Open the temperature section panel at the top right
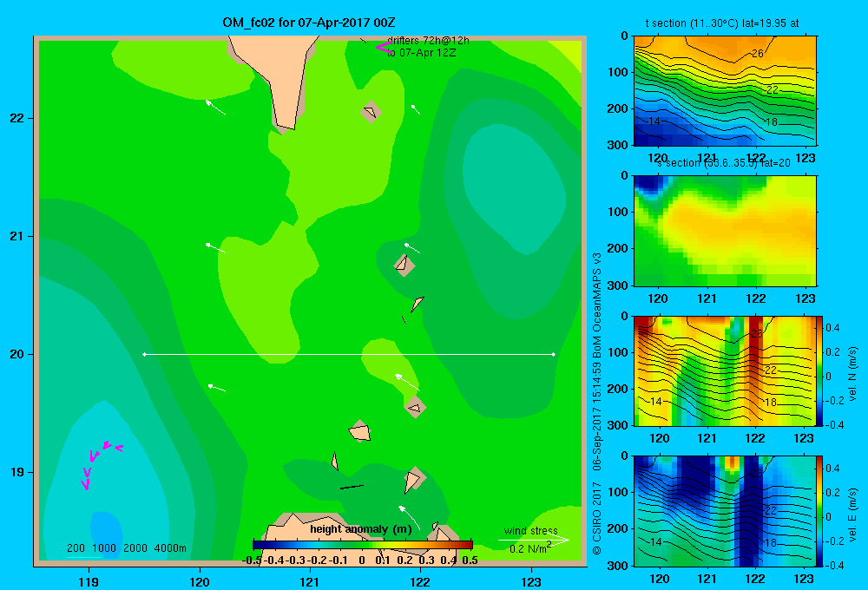This screenshot has width=868, height=590. tap(725, 91)
